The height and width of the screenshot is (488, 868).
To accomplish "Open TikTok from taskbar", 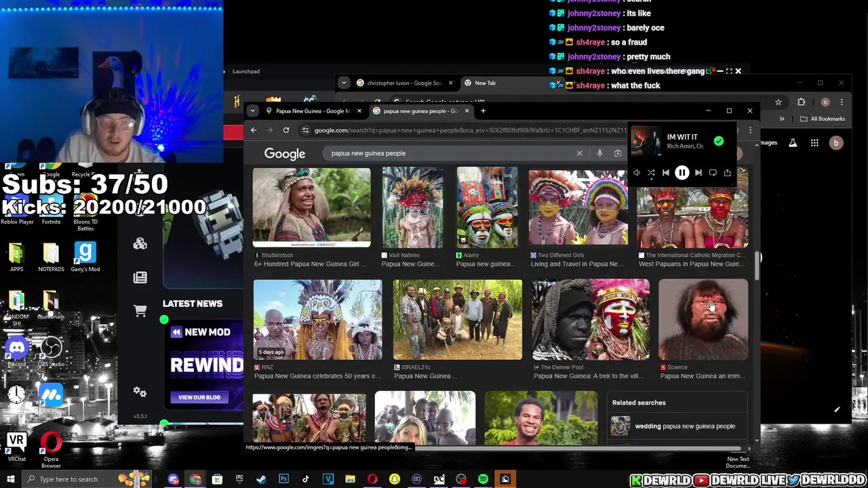I will click(306, 479).
